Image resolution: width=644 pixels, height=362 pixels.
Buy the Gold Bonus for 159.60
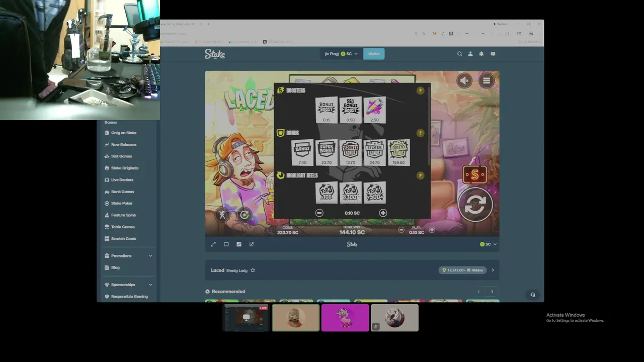(x=398, y=152)
